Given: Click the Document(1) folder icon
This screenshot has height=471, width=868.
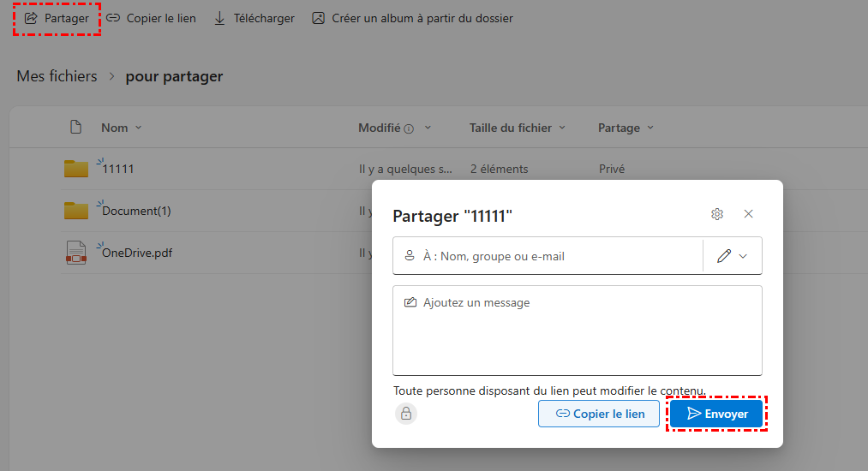Looking at the screenshot, I should click(76, 211).
